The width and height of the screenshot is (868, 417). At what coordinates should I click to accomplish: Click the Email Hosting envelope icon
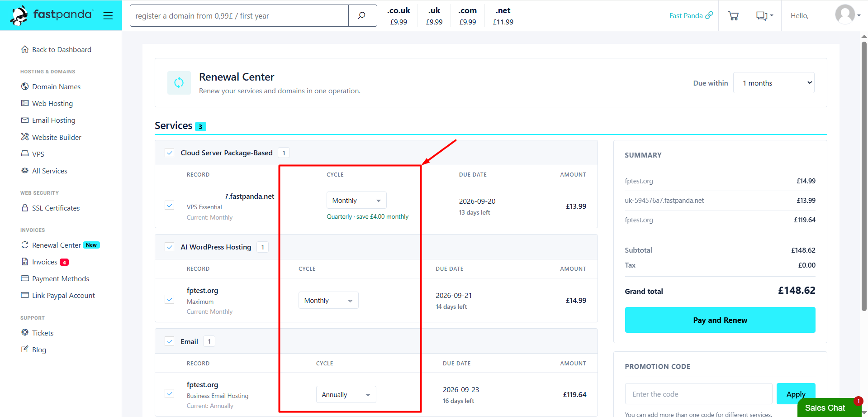point(25,120)
